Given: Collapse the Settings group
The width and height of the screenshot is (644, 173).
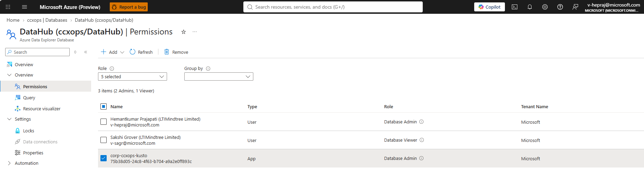Looking at the screenshot, I should point(9,119).
